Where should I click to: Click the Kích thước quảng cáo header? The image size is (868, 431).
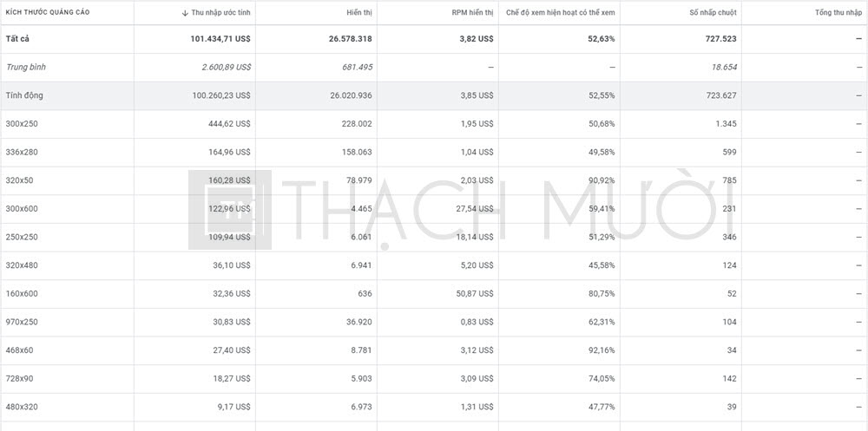48,13
